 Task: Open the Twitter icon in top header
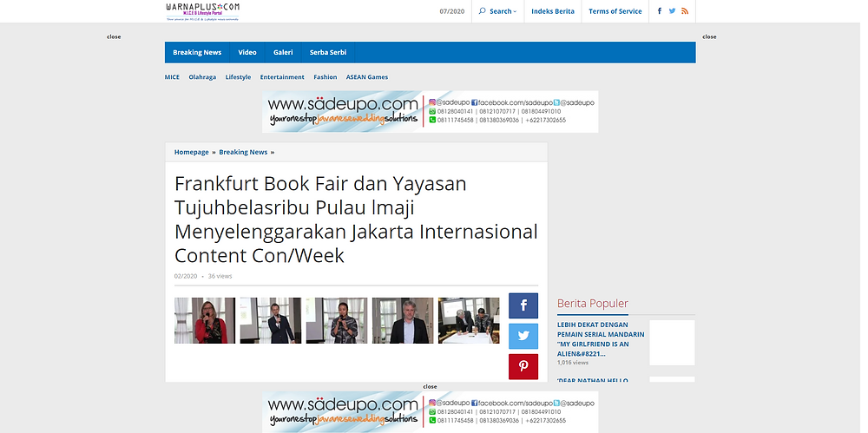[672, 11]
